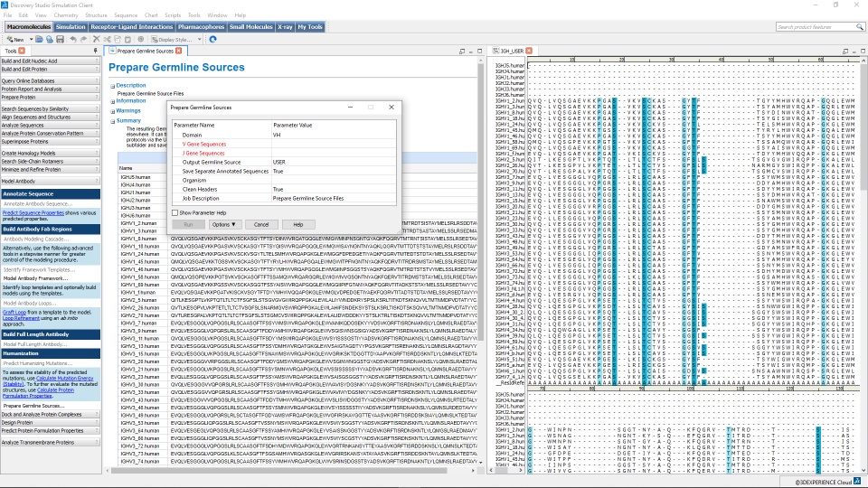
Task: Expand the Model Antibody tool group
Action: tap(50, 182)
